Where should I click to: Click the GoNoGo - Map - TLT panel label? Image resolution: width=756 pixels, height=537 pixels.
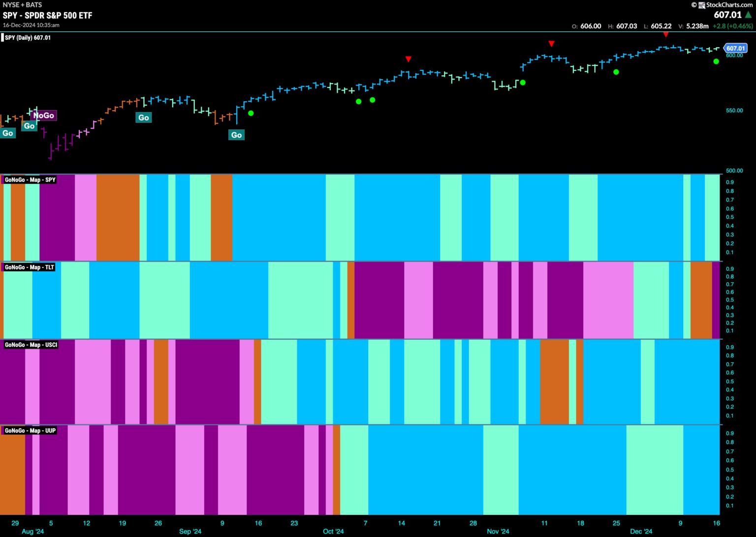click(x=30, y=268)
